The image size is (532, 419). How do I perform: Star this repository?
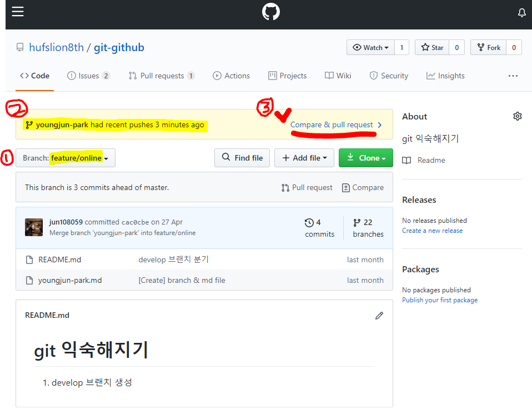432,48
